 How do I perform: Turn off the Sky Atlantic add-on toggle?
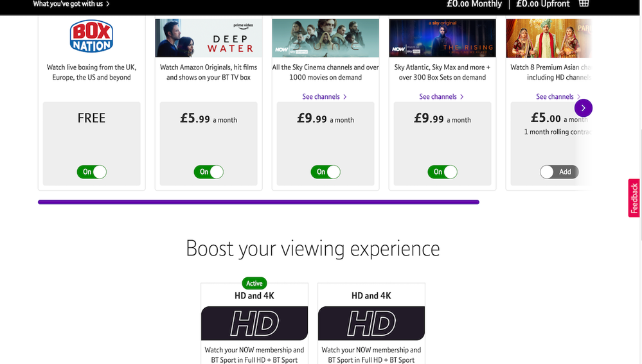442,172
